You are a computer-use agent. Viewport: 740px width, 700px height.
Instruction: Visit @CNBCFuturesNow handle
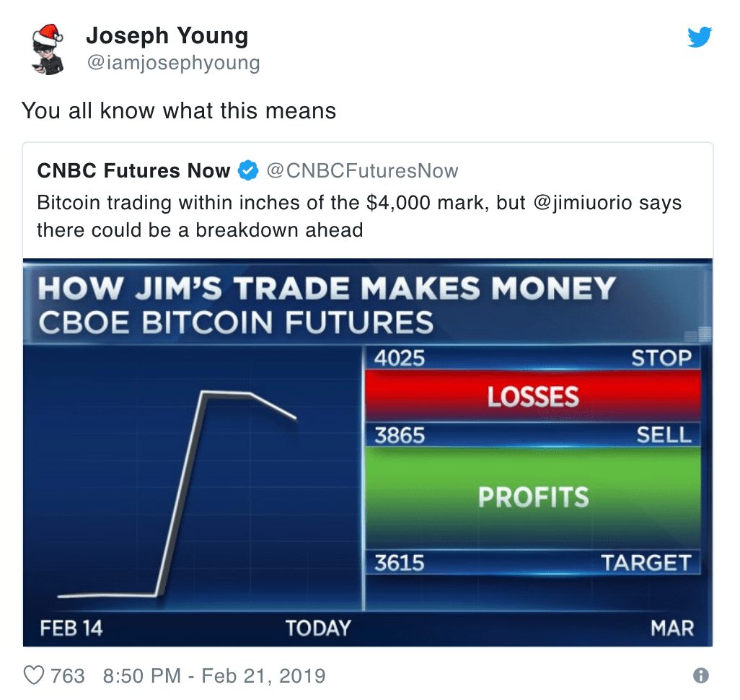(x=363, y=171)
